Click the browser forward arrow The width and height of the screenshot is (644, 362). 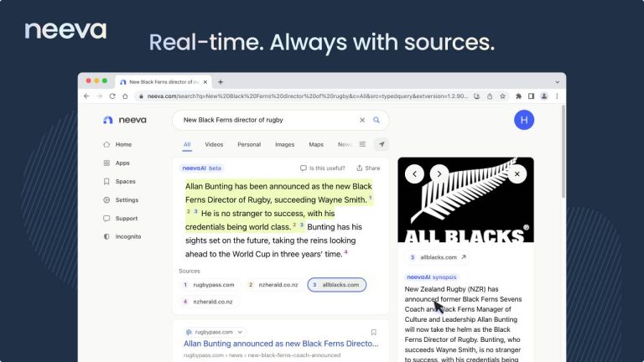point(100,96)
